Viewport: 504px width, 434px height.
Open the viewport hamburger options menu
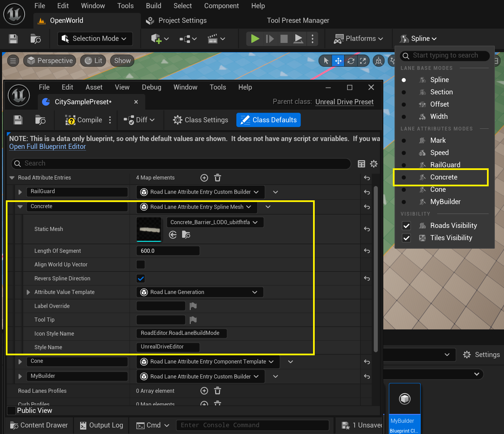click(13, 61)
